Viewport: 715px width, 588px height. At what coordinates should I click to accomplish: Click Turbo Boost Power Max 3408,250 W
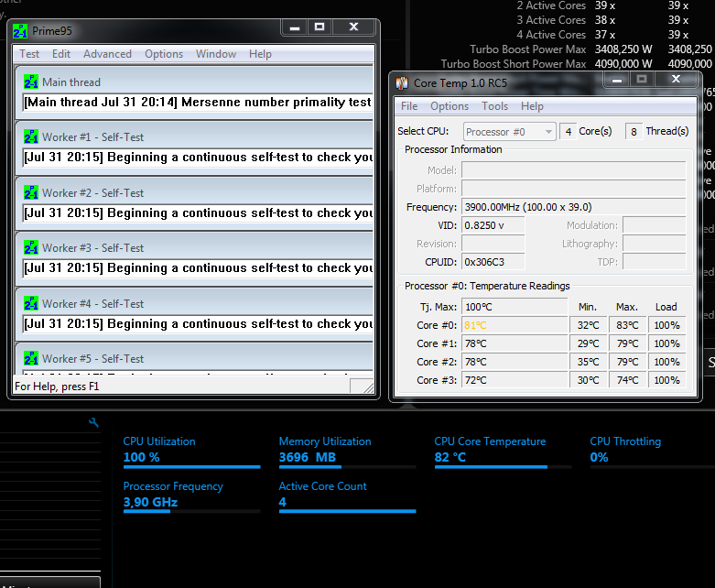[x=623, y=49]
